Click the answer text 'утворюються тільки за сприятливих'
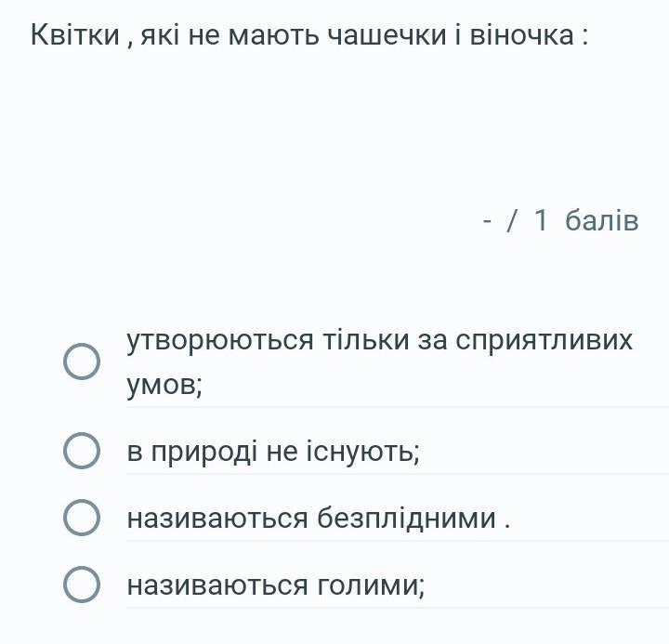 tap(379, 340)
